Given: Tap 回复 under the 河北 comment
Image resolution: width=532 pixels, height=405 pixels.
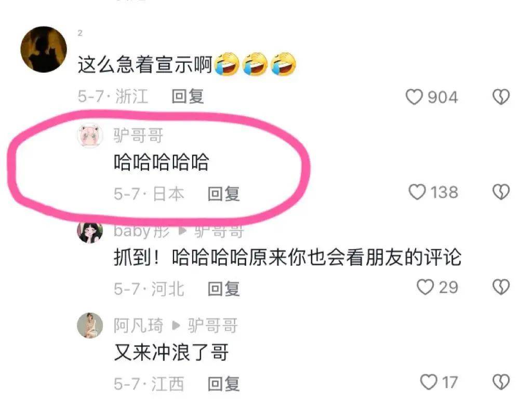Looking at the screenshot, I should point(223,289).
